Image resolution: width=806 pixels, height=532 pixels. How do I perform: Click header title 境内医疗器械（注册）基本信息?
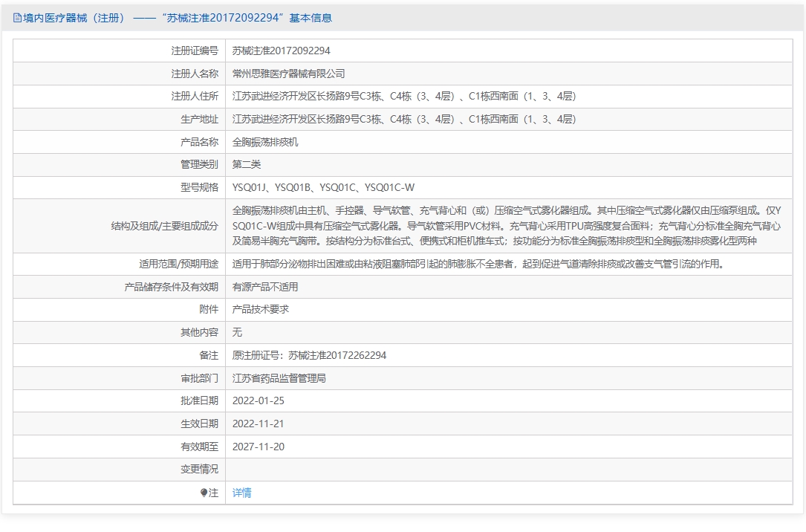[178, 18]
